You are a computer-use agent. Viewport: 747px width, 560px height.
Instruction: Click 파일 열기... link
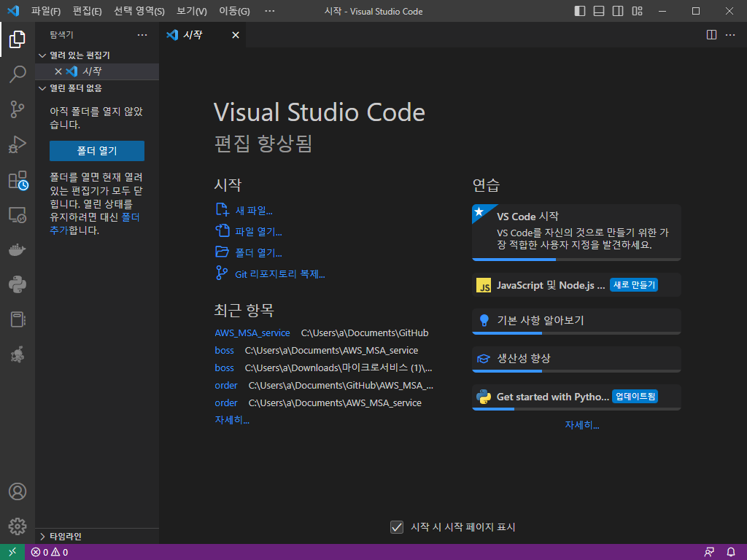coord(259,231)
